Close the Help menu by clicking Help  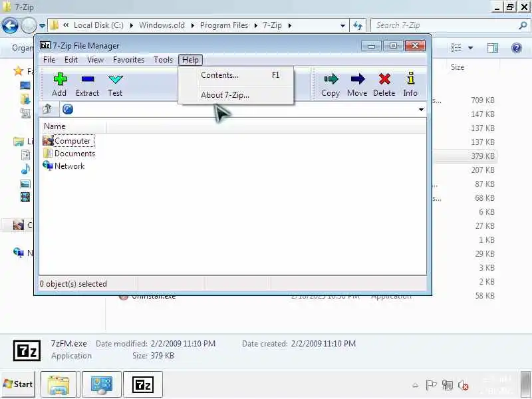point(190,60)
